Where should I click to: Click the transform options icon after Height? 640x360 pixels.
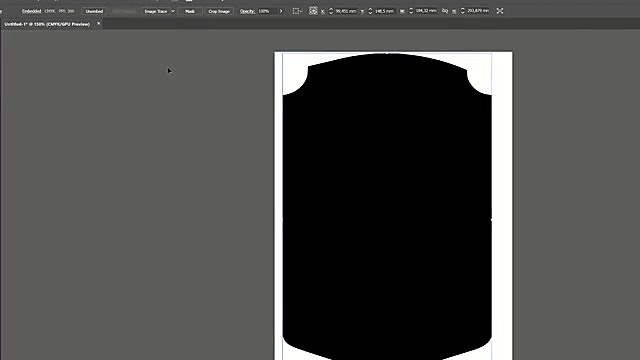point(500,11)
